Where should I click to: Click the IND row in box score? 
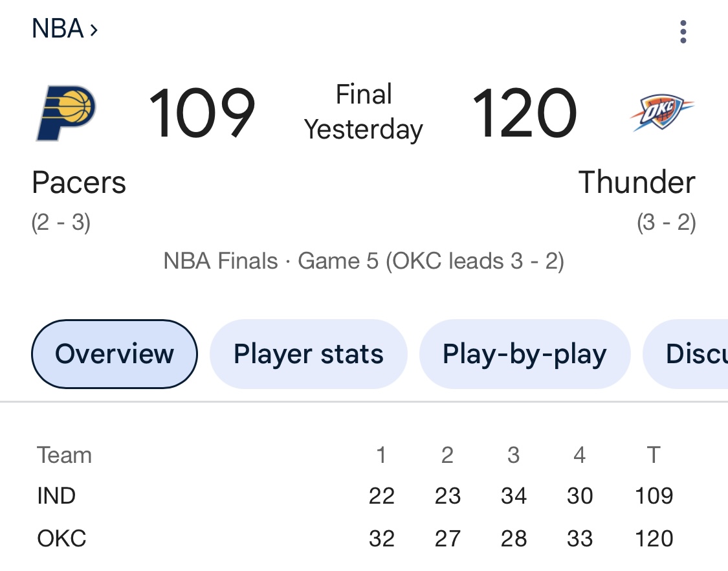(x=355, y=496)
